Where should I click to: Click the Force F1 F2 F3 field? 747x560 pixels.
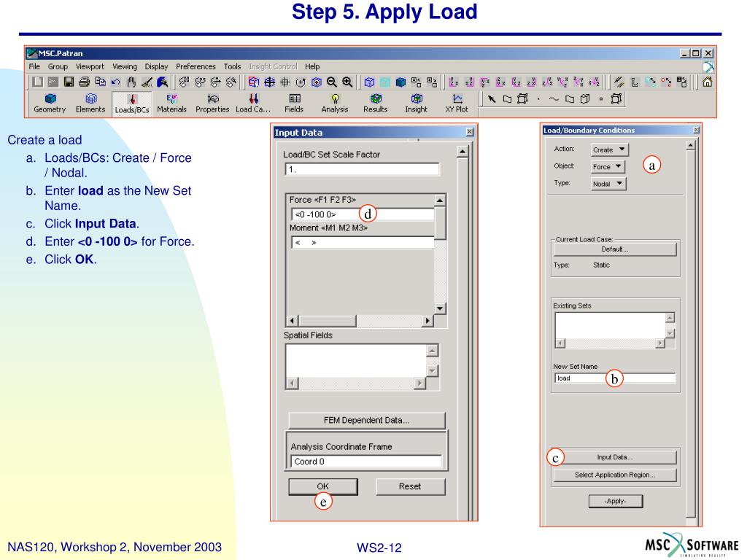(363, 214)
